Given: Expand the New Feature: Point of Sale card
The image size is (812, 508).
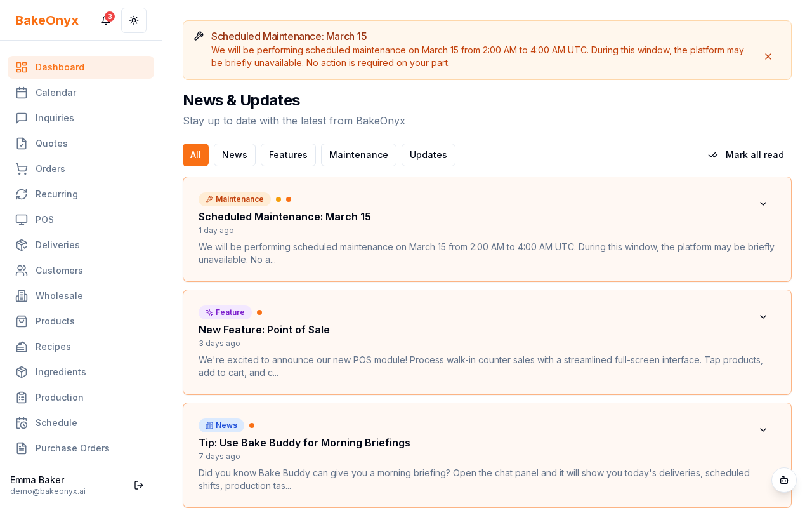Looking at the screenshot, I should click(763, 317).
